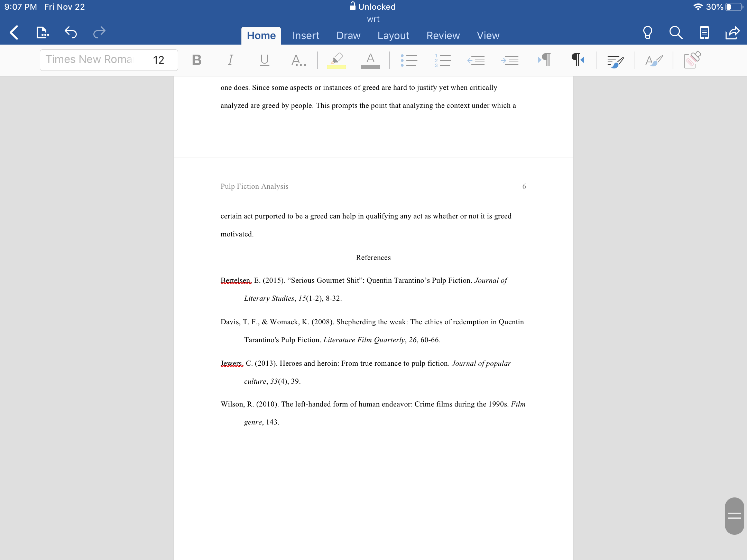This screenshot has height=560, width=747.
Task: Switch to the View tab
Action: (488, 36)
